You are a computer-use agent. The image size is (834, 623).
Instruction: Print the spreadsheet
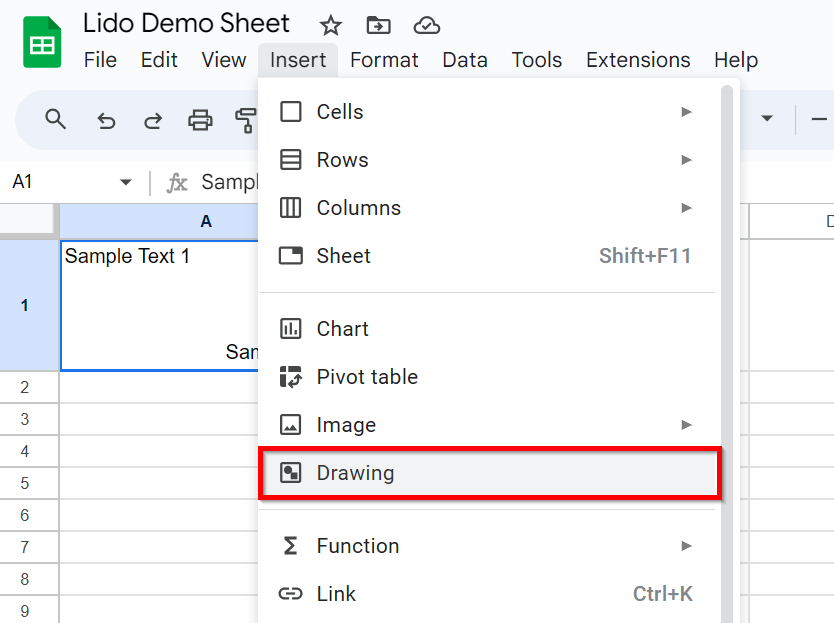pos(199,119)
